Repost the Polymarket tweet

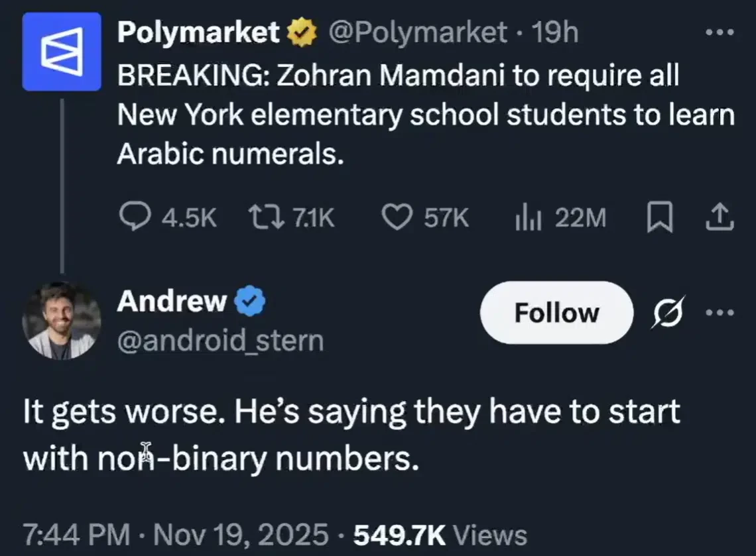click(x=263, y=217)
